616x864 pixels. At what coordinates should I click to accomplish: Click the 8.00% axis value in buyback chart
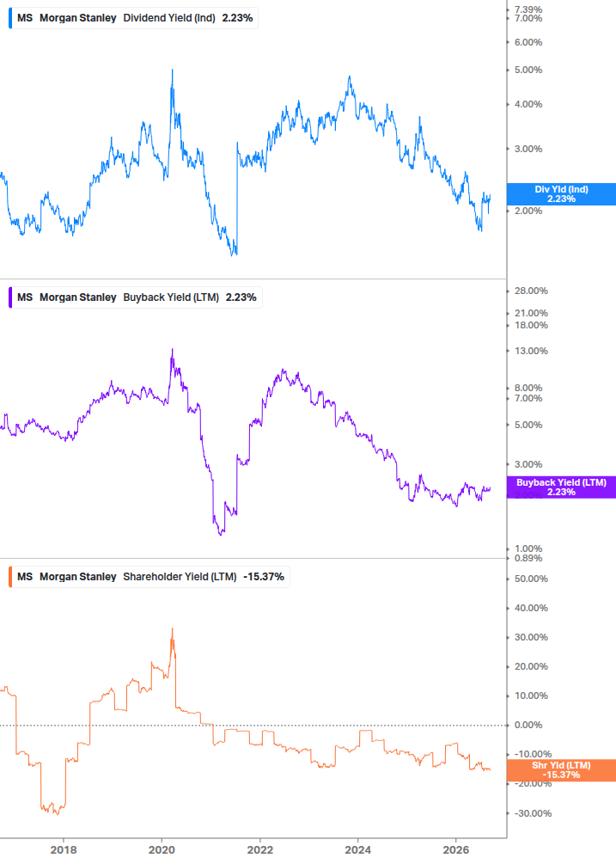(528, 388)
